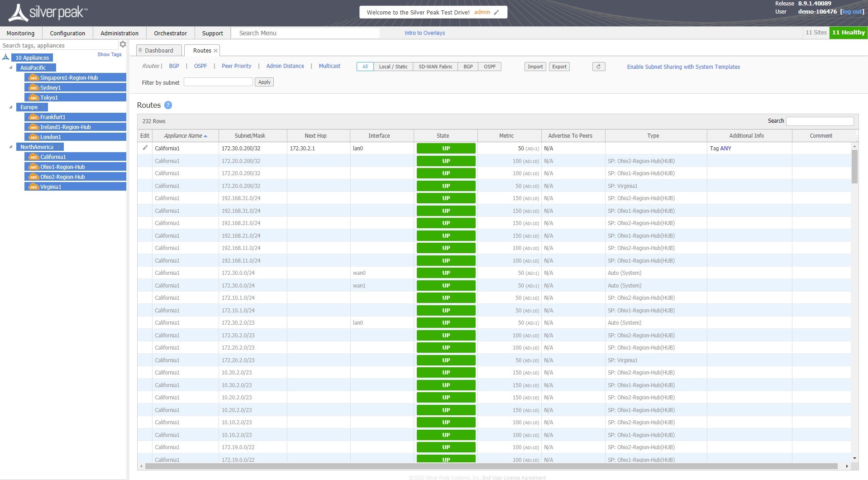Click the 11 Healthy status badge
The image size is (868, 480).
tap(849, 33)
